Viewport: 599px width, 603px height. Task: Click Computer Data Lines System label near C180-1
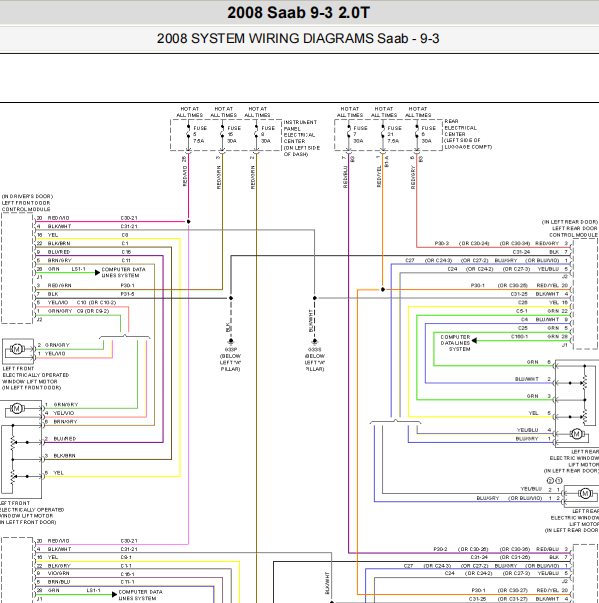[x=455, y=343]
